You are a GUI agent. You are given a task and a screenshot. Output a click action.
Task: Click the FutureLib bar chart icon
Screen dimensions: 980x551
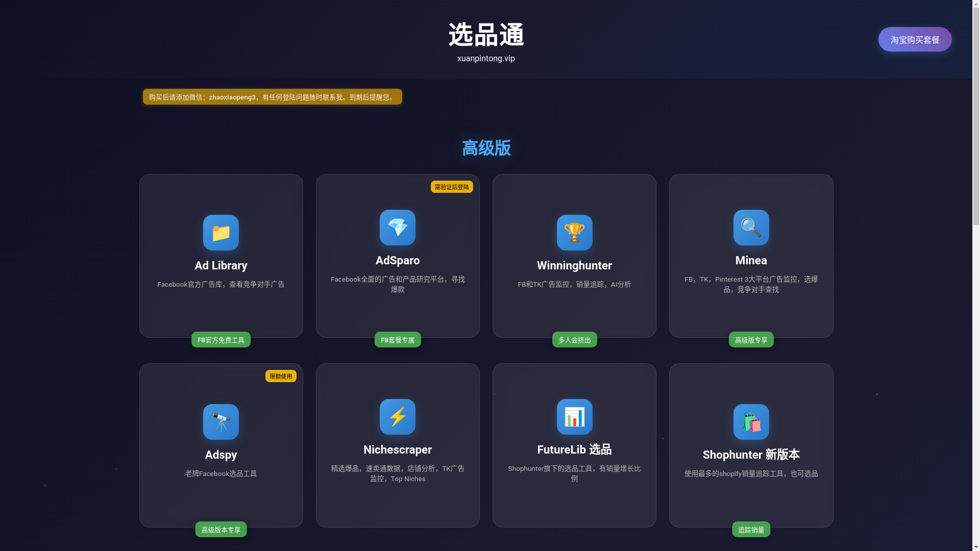point(574,417)
